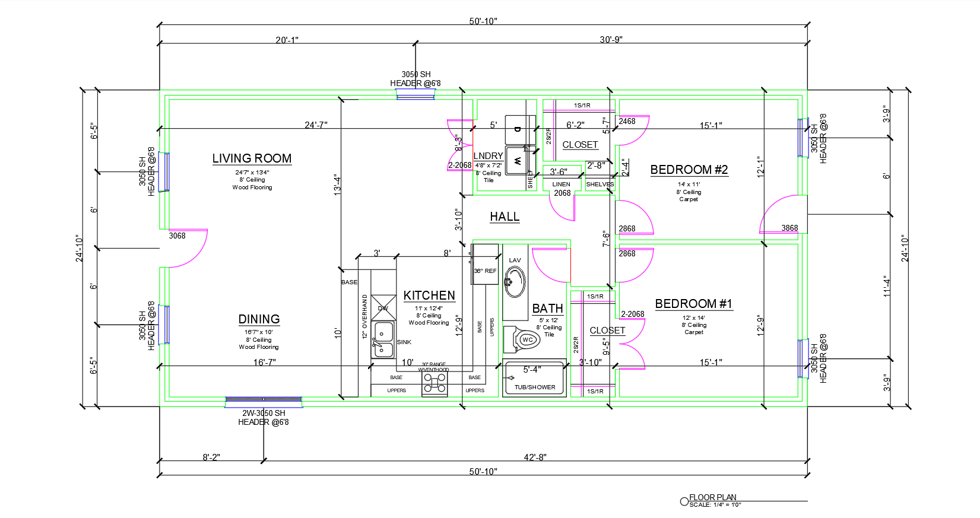Select the 8'-2" bottom dimension
The height and width of the screenshot is (518, 980).
pyautogui.click(x=211, y=457)
